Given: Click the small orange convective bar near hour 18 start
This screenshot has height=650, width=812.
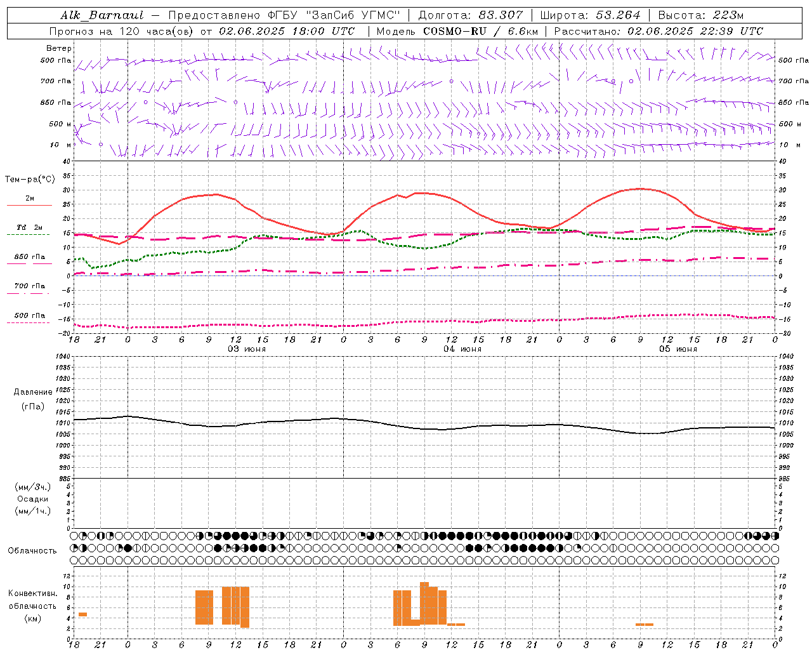Looking at the screenshot, I should pos(82,614).
